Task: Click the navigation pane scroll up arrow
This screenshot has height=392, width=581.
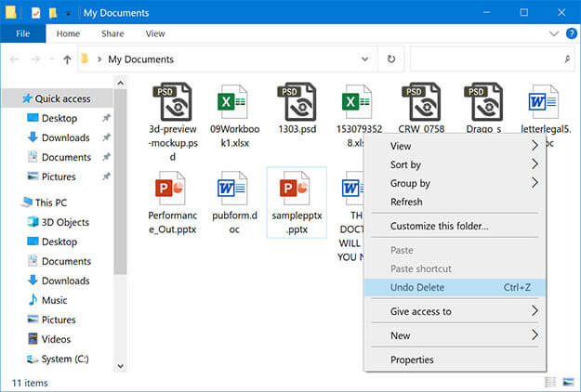Action: (x=121, y=84)
